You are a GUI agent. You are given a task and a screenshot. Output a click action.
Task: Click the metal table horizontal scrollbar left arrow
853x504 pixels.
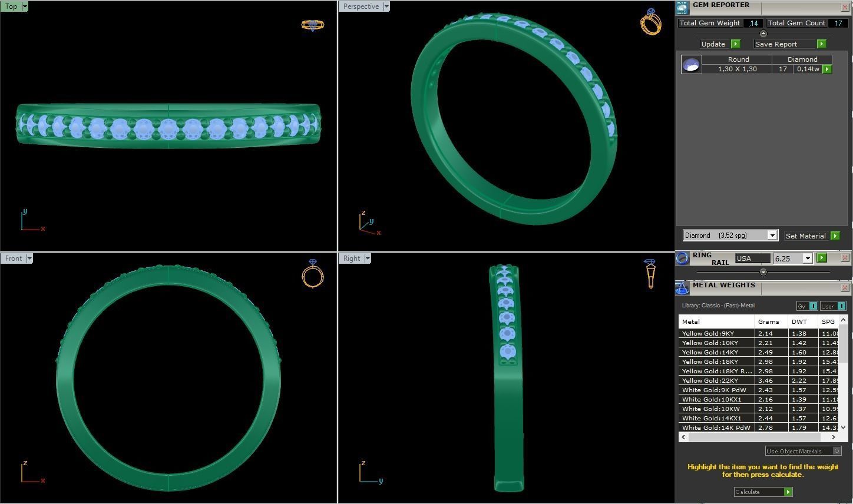[683, 437]
